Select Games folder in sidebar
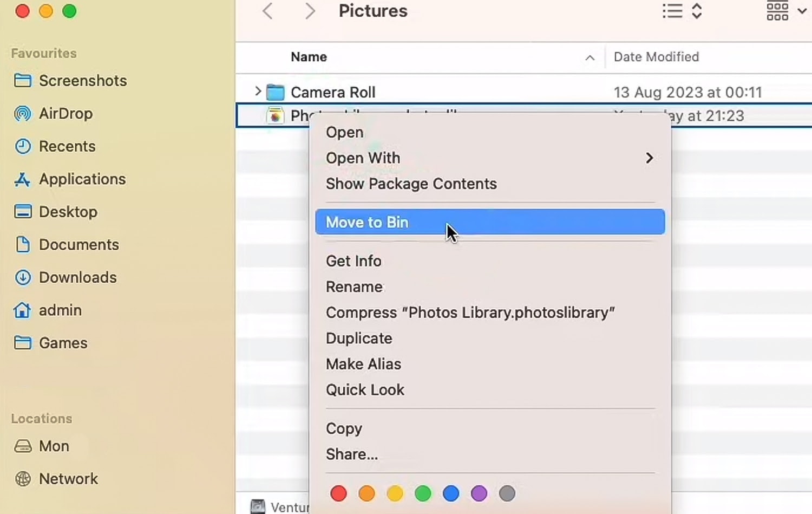 click(50, 343)
